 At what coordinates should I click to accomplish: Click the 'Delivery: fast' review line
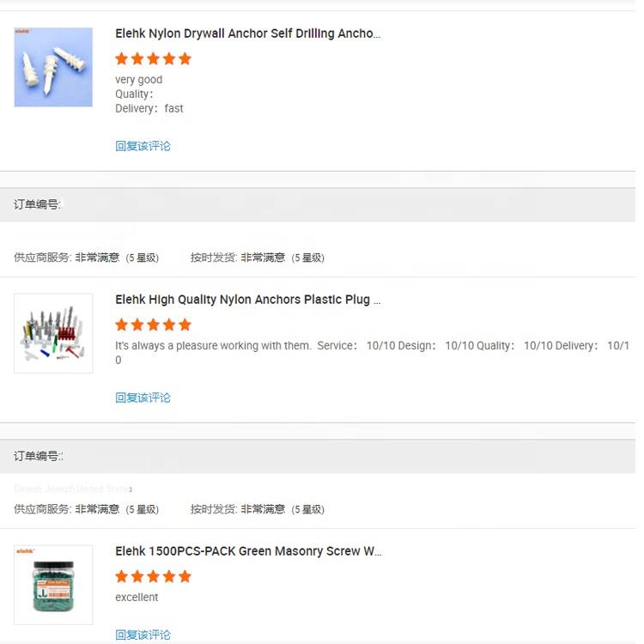coord(149,108)
